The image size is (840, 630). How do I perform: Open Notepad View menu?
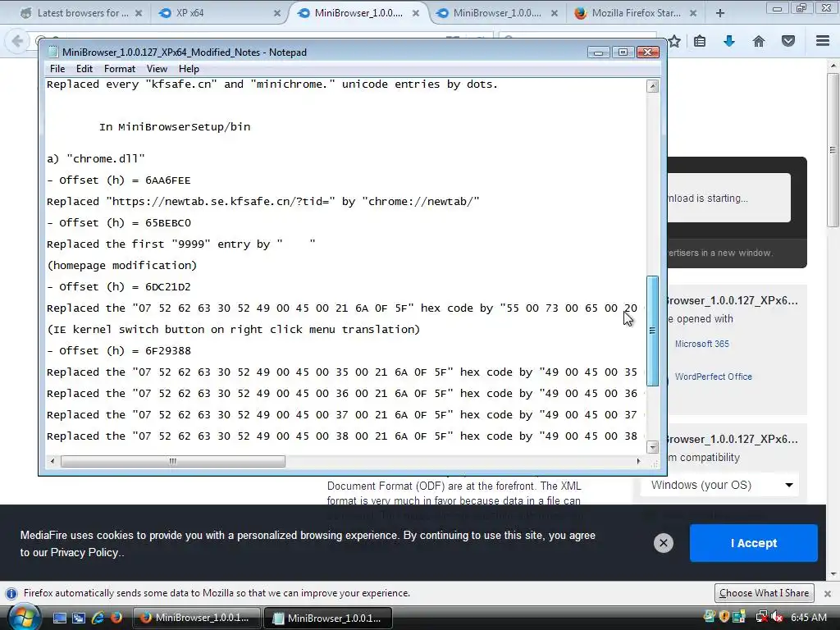[x=157, y=69]
